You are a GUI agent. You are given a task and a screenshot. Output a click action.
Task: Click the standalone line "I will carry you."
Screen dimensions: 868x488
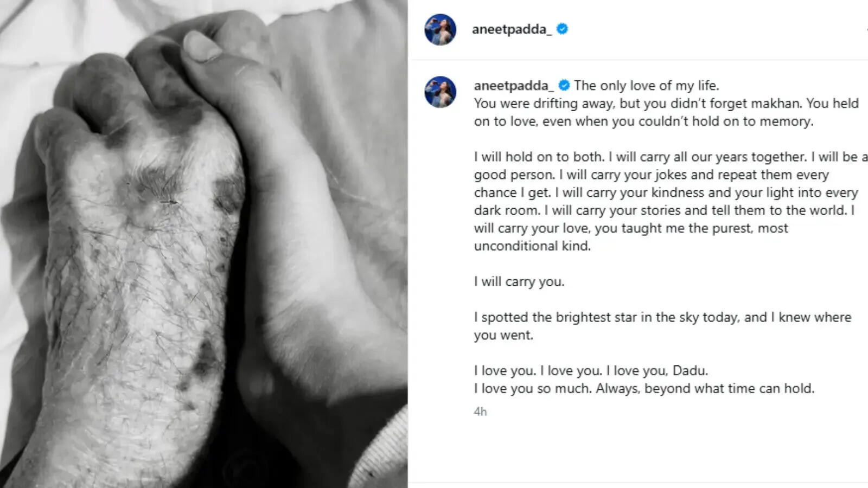(519, 282)
